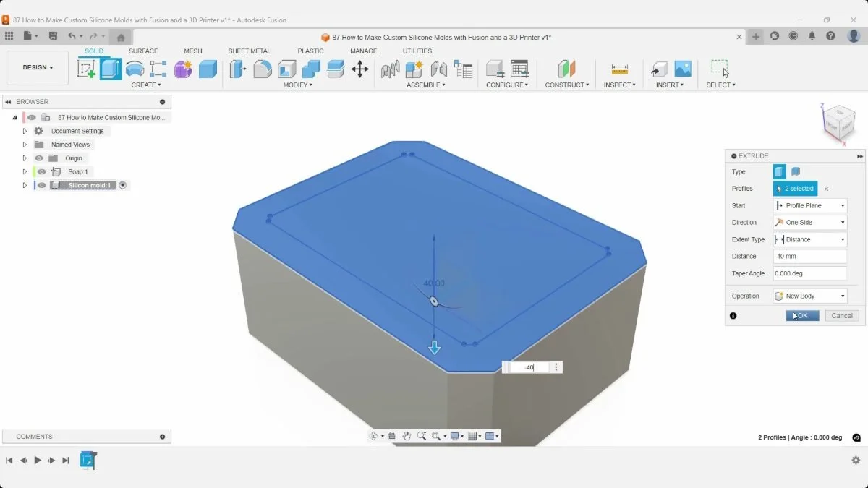Open the notifications bell

(812, 36)
